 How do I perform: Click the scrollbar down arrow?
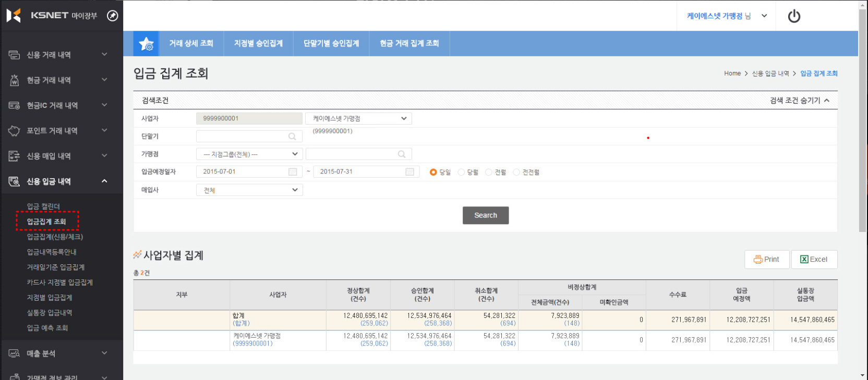click(863, 376)
